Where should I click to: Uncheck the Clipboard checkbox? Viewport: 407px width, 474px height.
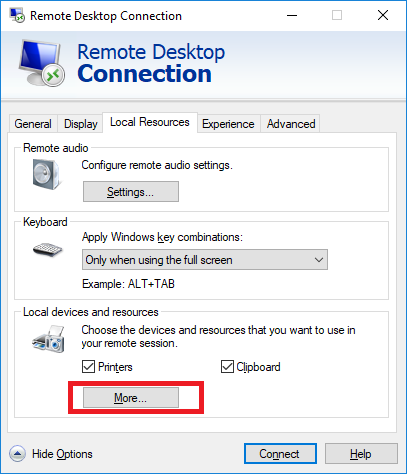point(227,367)
